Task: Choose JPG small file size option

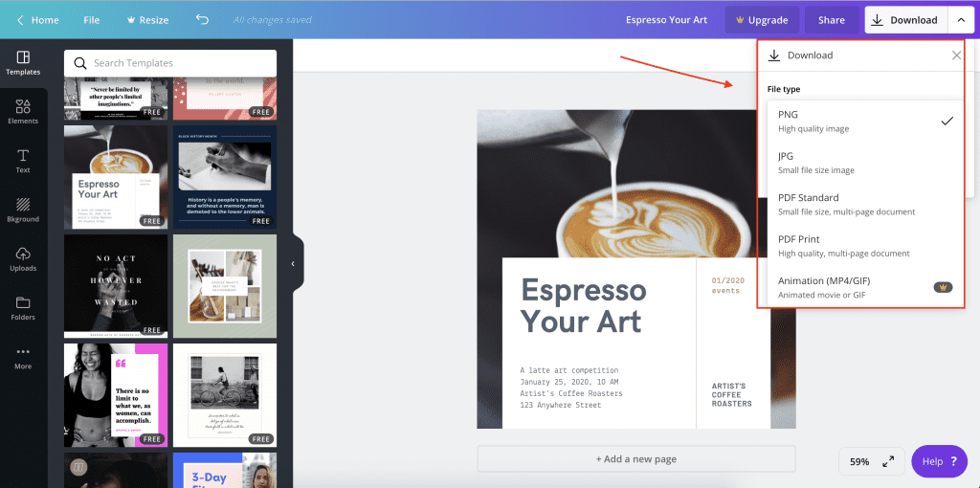Action: (860, 163)
